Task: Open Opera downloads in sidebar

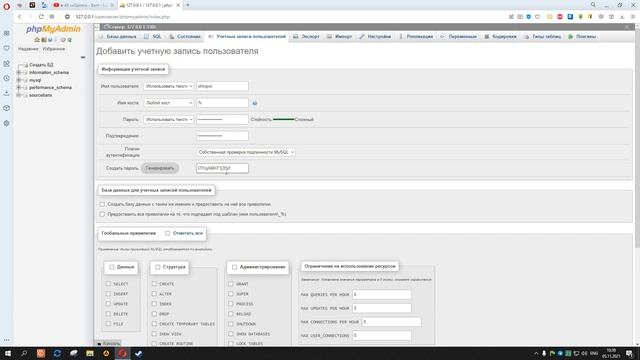Action: 7,93
